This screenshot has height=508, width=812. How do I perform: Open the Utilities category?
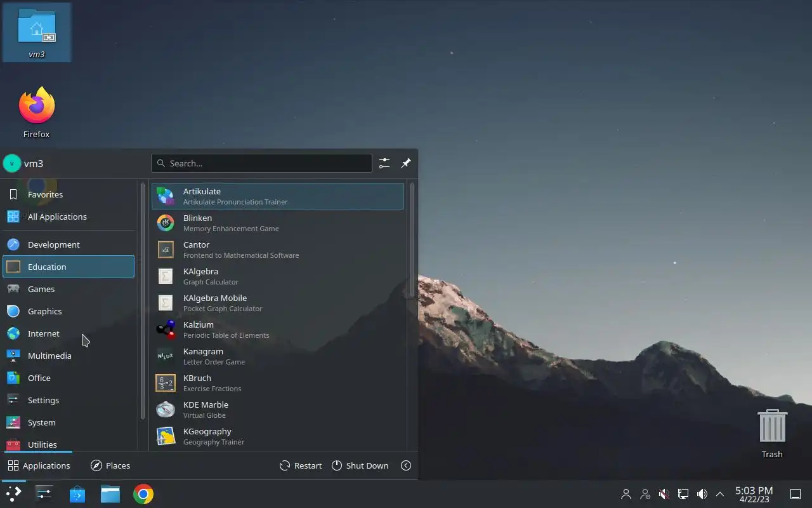tap(69, 444)
